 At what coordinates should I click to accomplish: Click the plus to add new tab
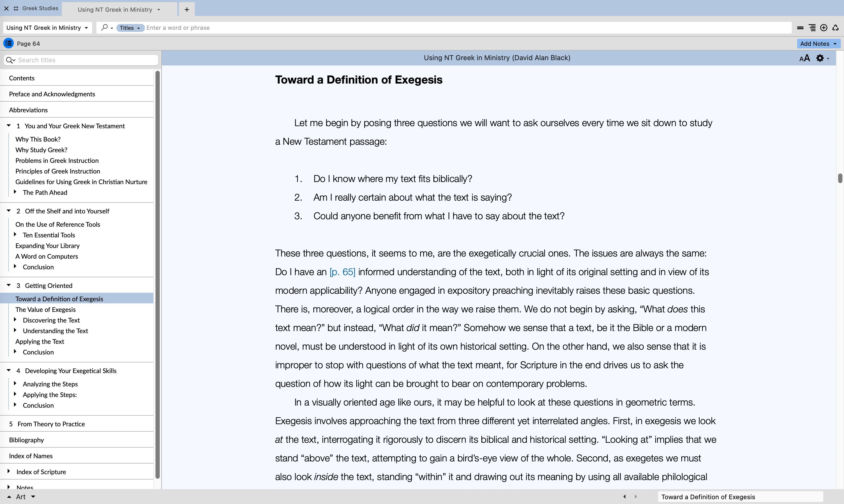tap(187, 10)
